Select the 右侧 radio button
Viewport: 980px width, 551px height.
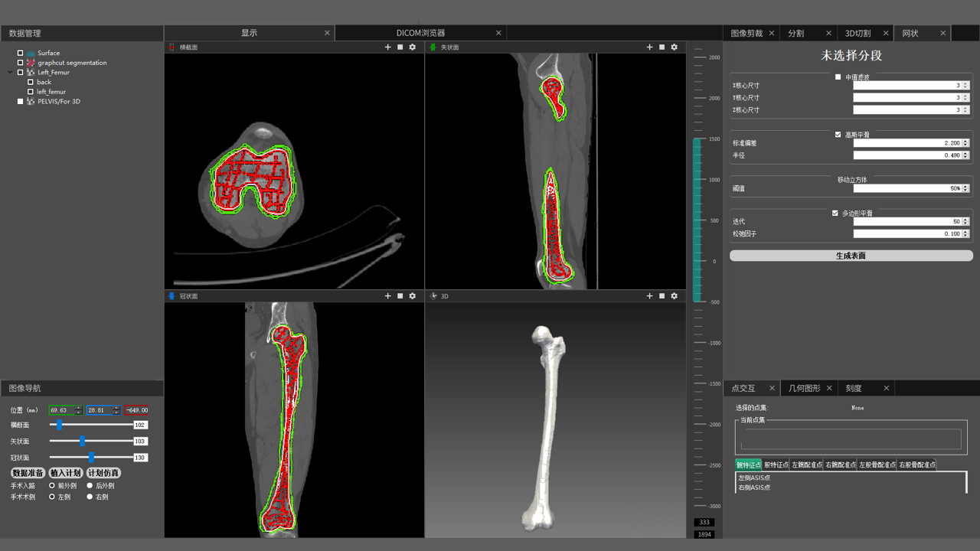tap(90, 497)
